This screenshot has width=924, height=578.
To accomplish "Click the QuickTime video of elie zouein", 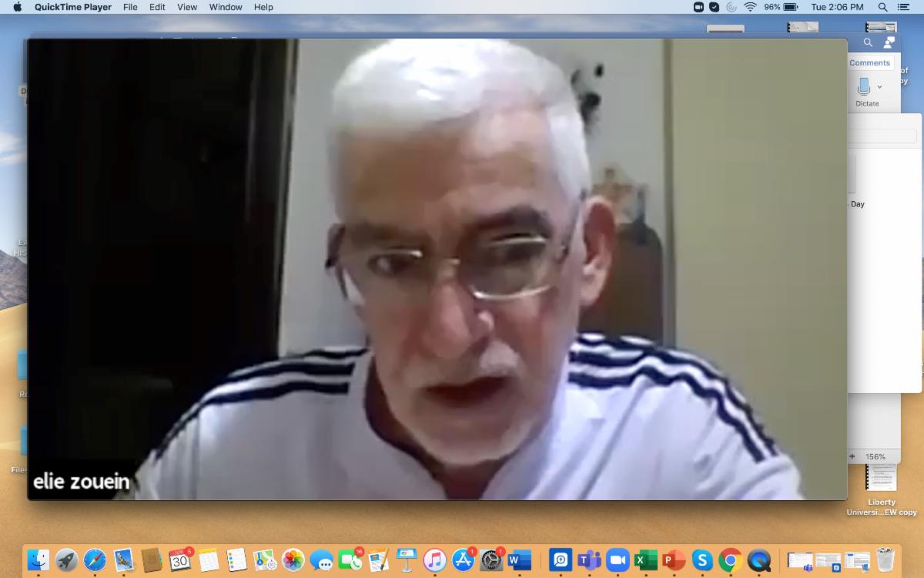I will tap(437, 269).
